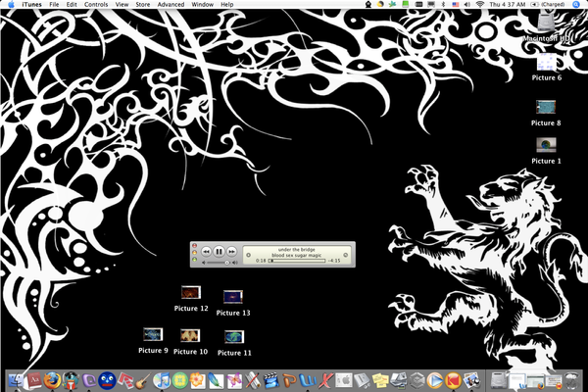Open the orange flower icon in dock
The image size is (588, 392).
(198, 381)
